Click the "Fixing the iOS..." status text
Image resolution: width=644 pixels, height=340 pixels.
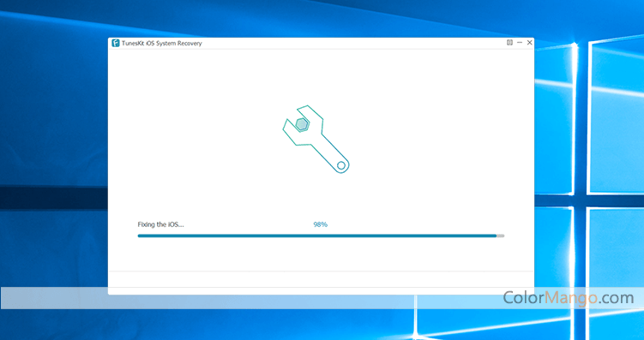pyautogui.click(x=160, y=224)
